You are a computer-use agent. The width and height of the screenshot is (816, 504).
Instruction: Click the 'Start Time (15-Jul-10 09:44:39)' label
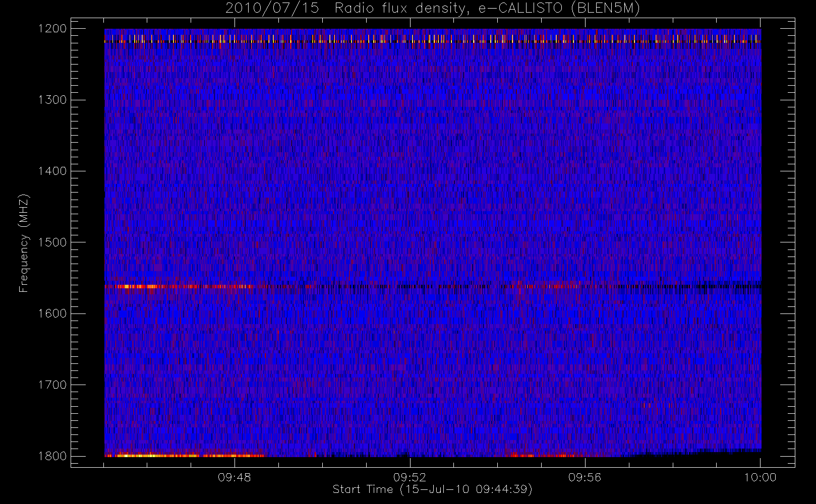tap(433, 489)
